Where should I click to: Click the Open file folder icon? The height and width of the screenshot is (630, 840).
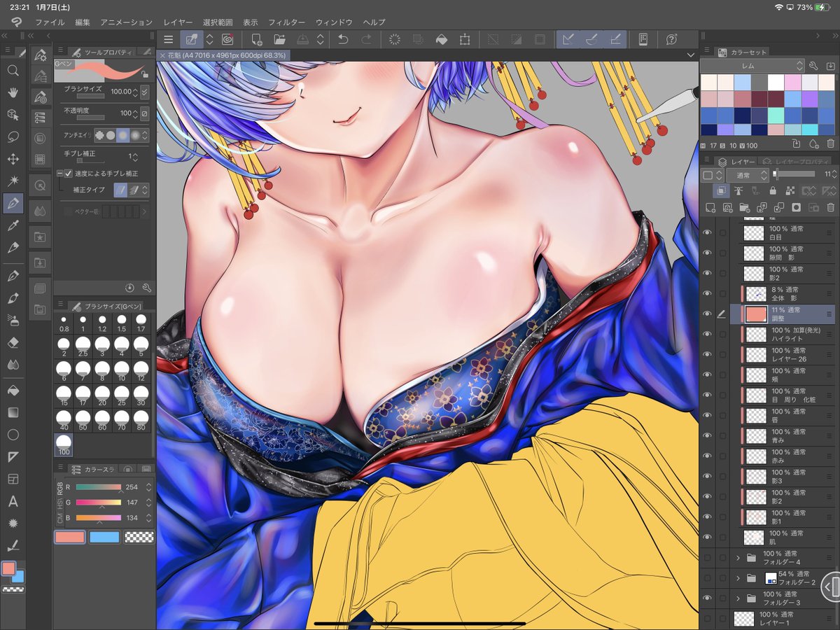coord(279,39)
